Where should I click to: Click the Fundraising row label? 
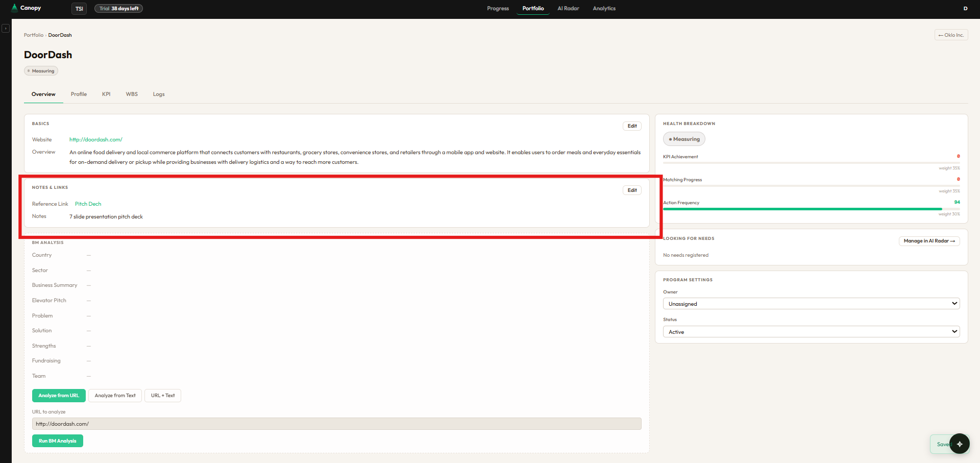(46, 361)
